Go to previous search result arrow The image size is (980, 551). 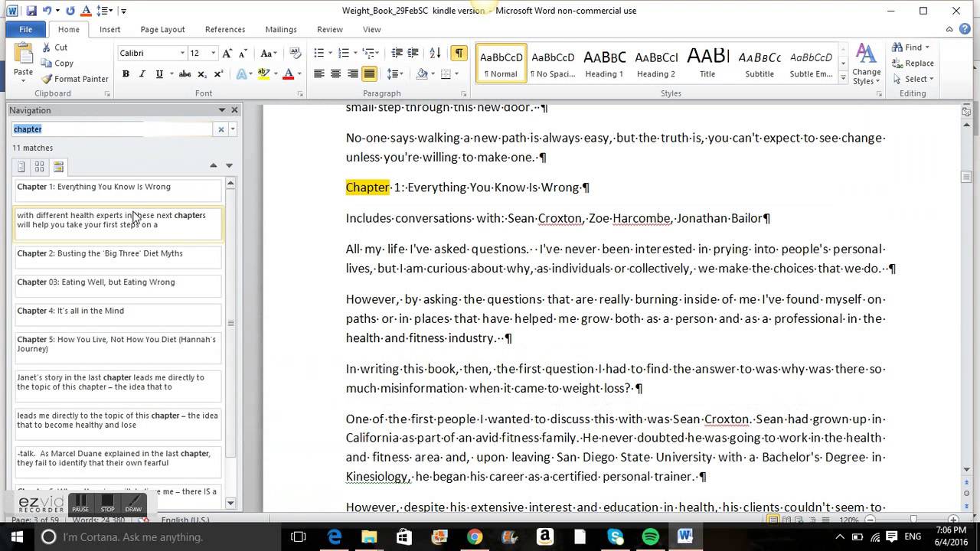tap(214, 165)
